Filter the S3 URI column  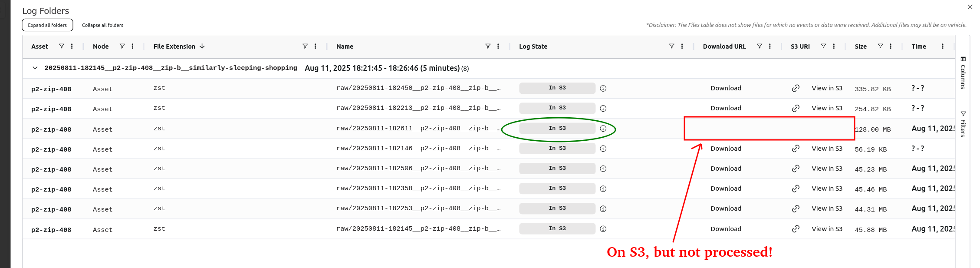pos(823,46)
